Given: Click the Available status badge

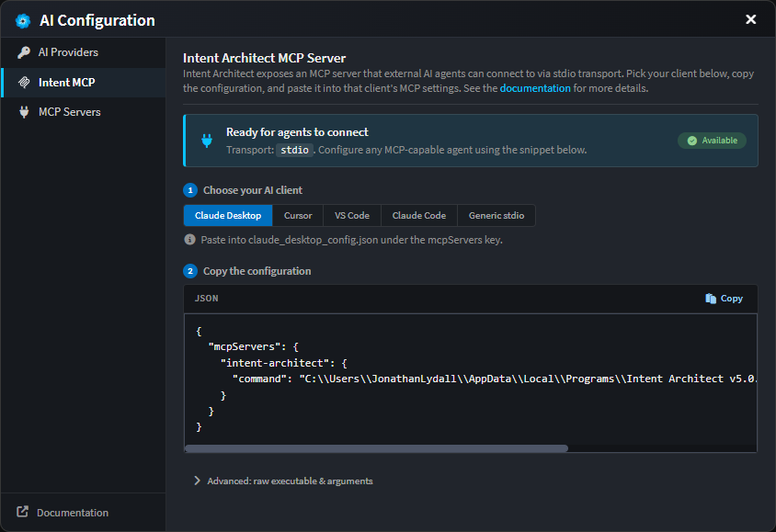Looking at the screenshot, I should point(713,141).
